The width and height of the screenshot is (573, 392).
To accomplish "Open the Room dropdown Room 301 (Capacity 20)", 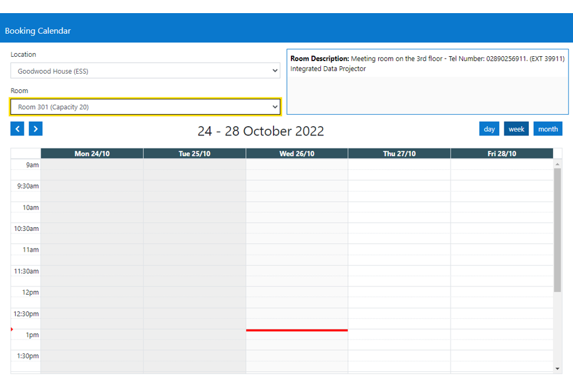I will pyautogui.click(x=145, y=107).
